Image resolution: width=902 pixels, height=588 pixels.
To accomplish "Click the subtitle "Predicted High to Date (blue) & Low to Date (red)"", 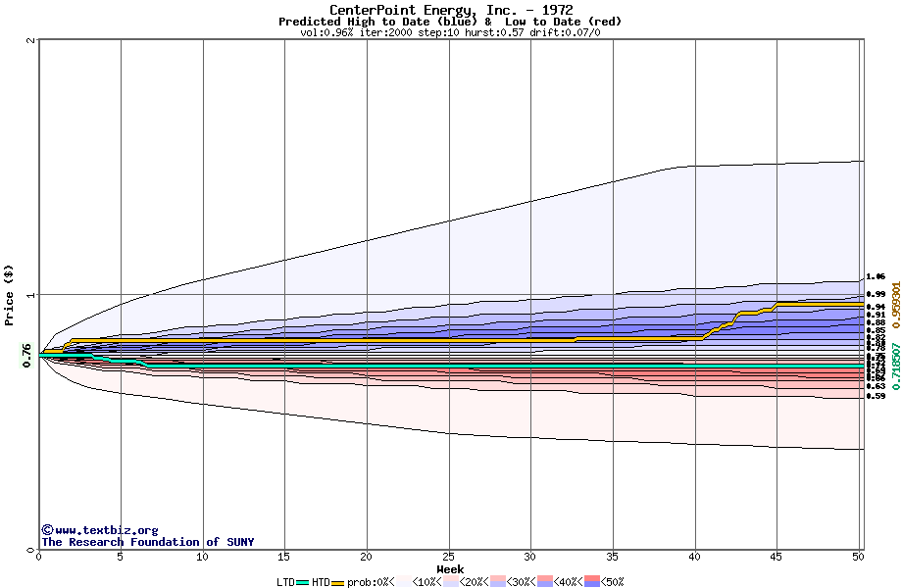I will (450, 22).
